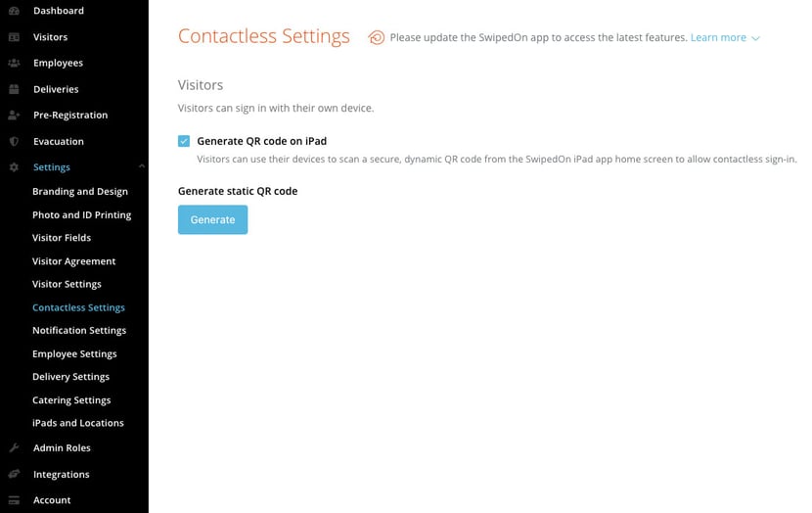Click the Settings gear icon in sidebar
Image resolution: width=812 pixels, height=513 pixels.
tap(14, 167)
